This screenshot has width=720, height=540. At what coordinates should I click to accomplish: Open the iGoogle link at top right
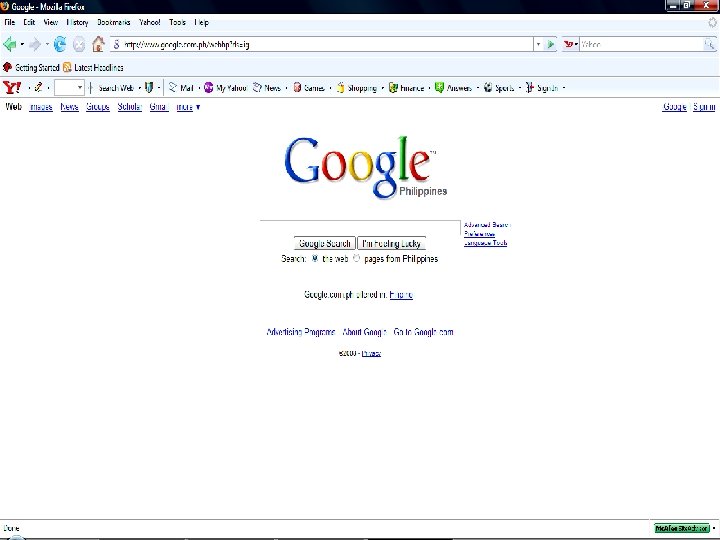pos(675,107)
